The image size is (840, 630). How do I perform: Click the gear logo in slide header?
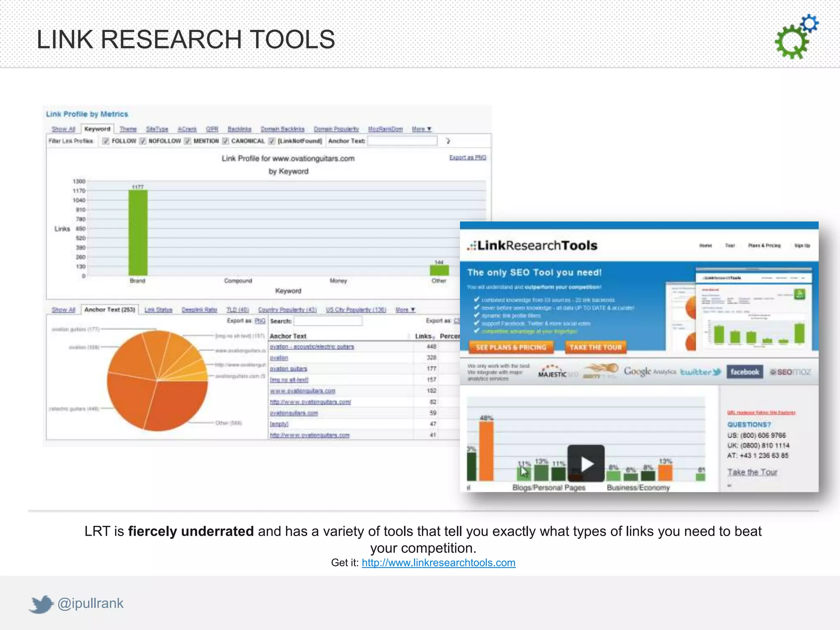796,36
